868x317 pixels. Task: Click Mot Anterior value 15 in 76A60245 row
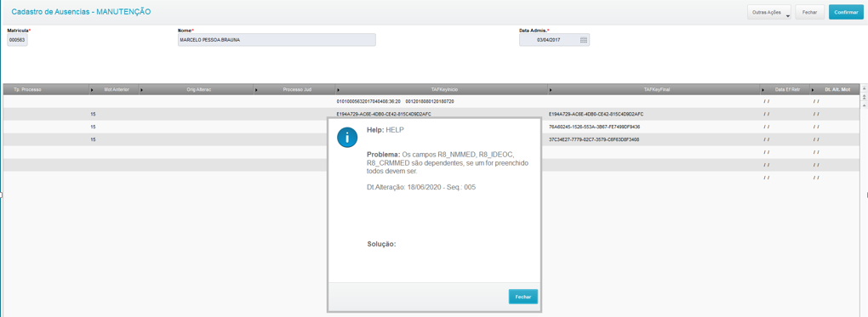(x=93, y=127)
